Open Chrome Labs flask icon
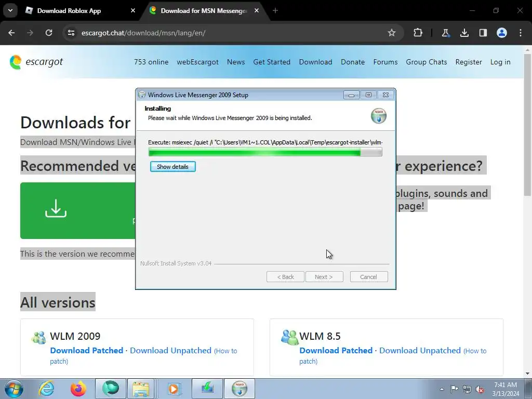Image resolution: width=532 pixels, height=399 pixels. pos(445,33)
